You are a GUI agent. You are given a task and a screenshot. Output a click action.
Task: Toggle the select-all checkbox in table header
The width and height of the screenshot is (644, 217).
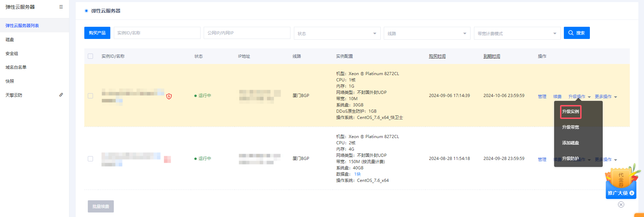91,56
